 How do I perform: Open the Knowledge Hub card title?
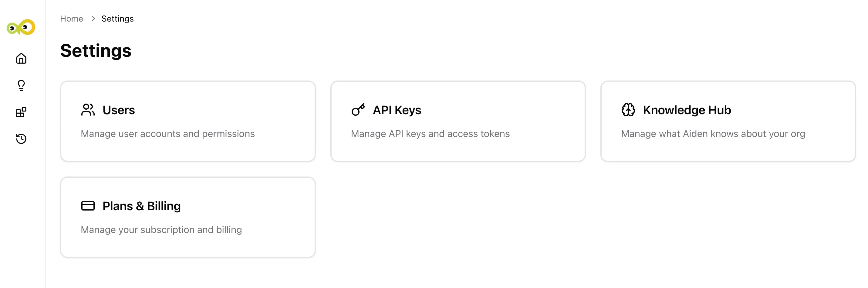click(x=687, y=110)
